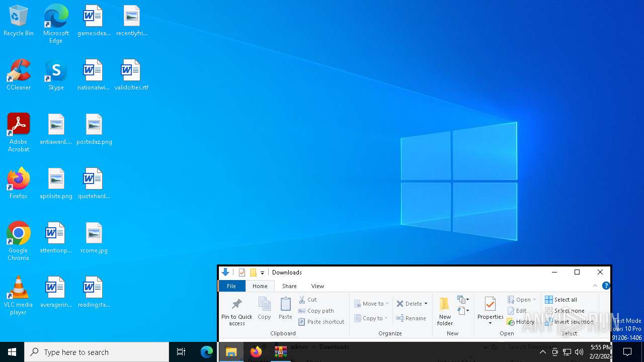Select the readingsta Word document
644x362 pixels.
tap(94, 292)
